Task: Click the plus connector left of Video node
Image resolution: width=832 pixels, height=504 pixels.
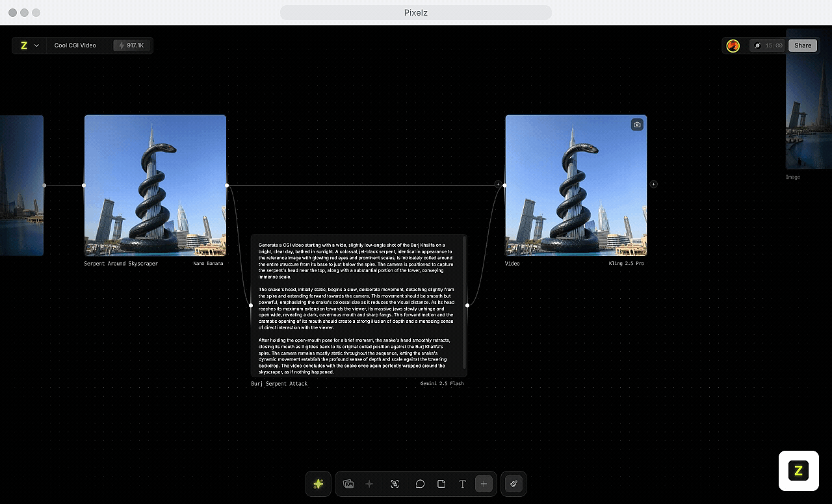Action: (499, 184)
